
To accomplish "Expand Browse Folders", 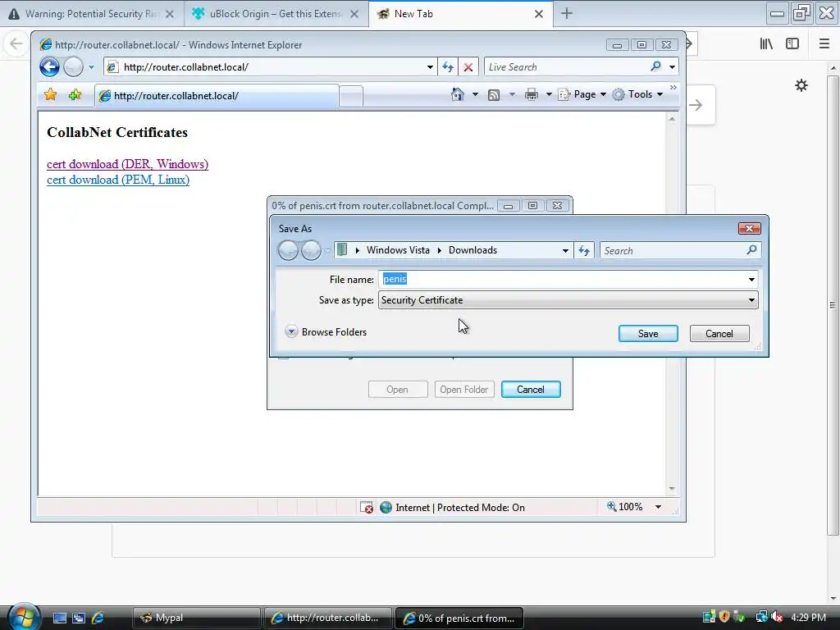I will tap(326, 331).
